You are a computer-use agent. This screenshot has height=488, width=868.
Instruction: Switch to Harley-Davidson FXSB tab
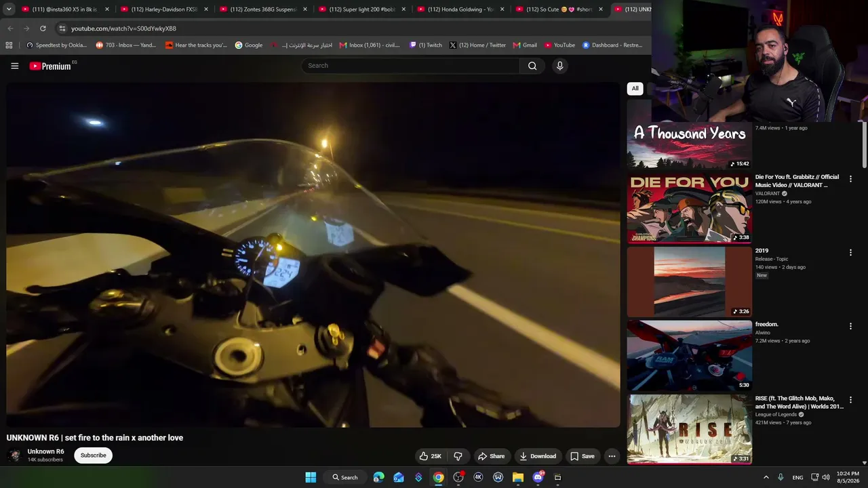[164, 9]
